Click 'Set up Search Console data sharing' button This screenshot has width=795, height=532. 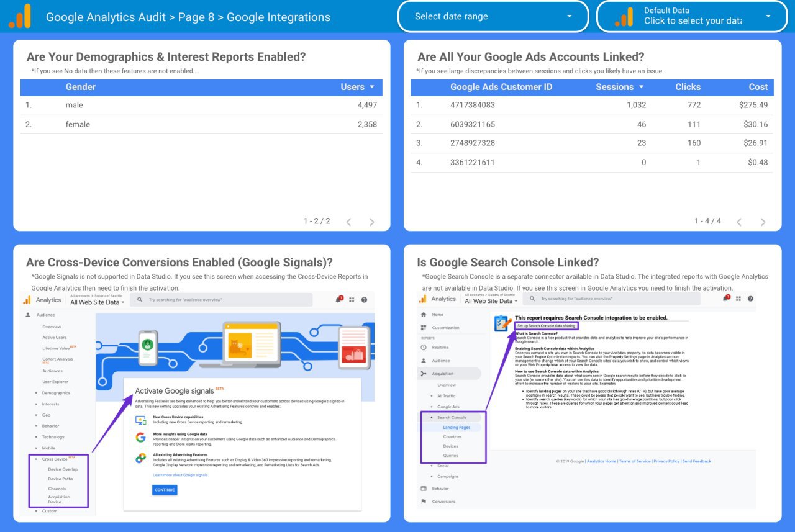pyautogui.click(x=547, y=325)
